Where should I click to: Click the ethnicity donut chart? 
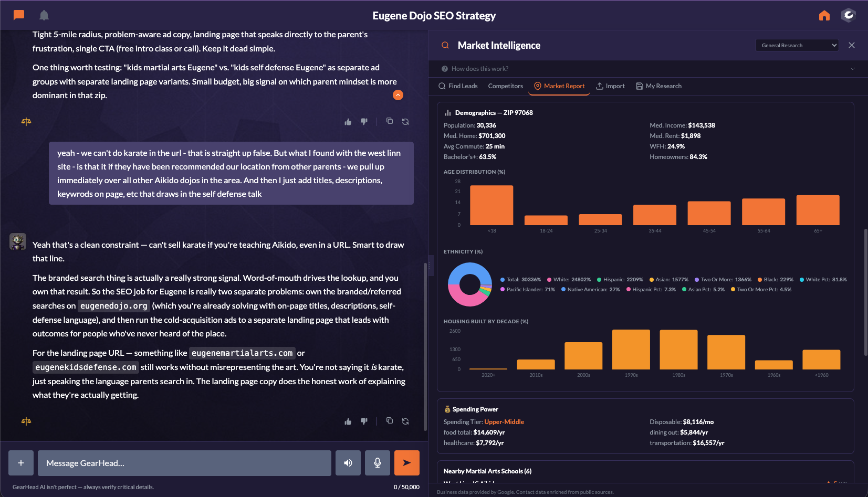[470, 284]
